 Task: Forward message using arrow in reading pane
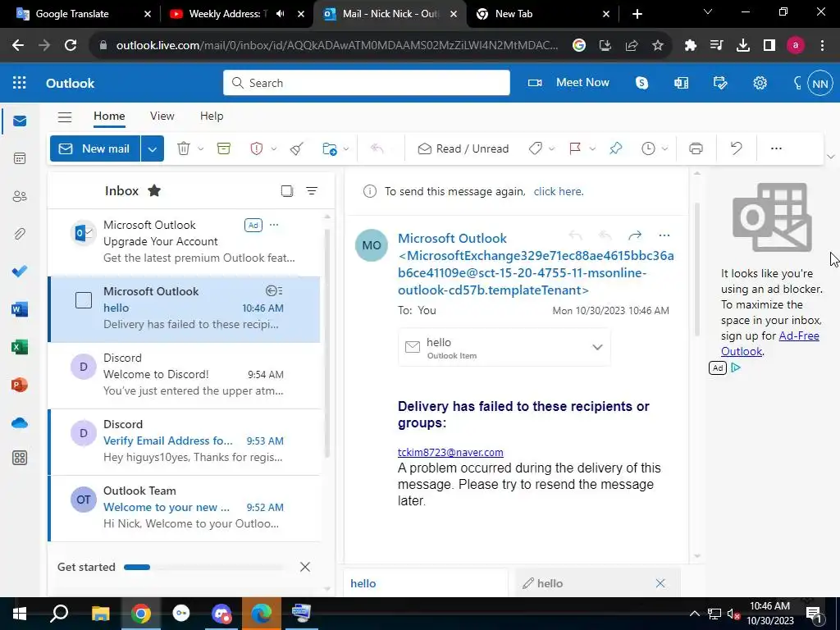(635, 235)
